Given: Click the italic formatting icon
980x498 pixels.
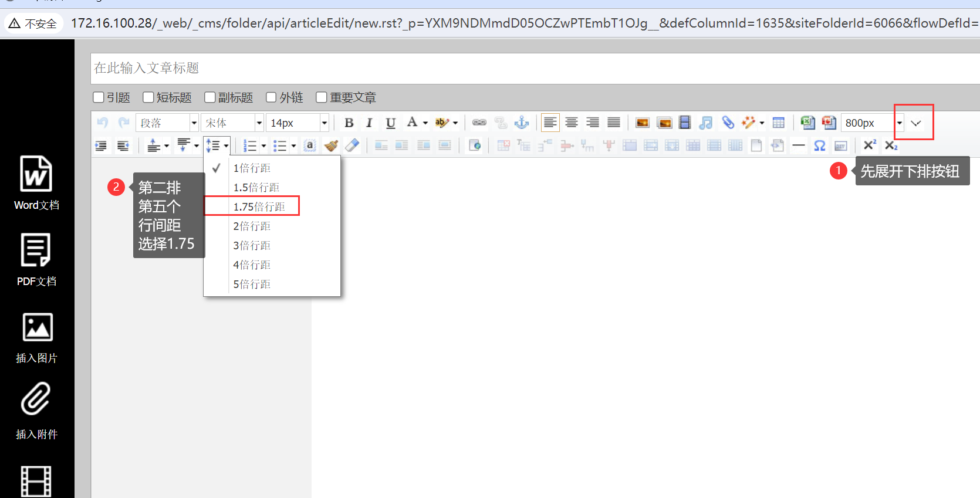Looking at the screenshot, I should 369,123.
